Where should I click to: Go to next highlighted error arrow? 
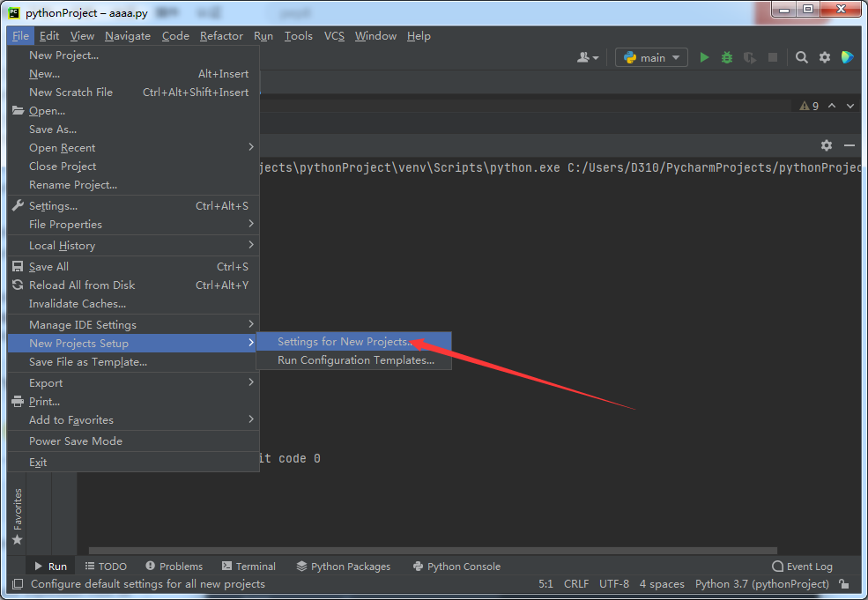pyautogui.click(x=850, y=106)
